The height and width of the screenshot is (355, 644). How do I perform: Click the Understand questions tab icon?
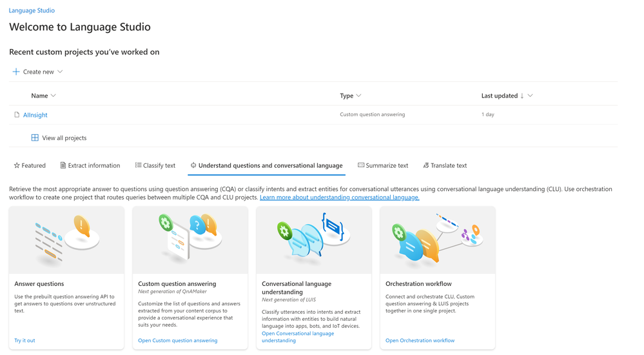[193, 165]
